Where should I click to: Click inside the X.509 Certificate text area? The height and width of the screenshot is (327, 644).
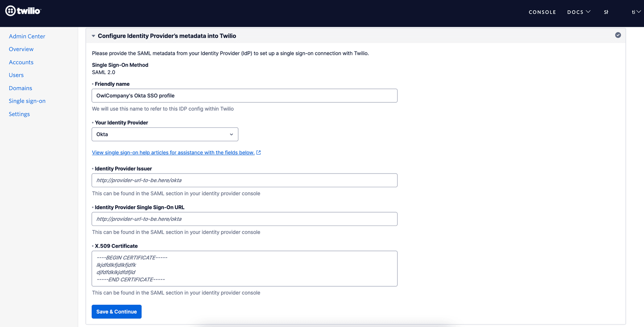click(244, 268)
